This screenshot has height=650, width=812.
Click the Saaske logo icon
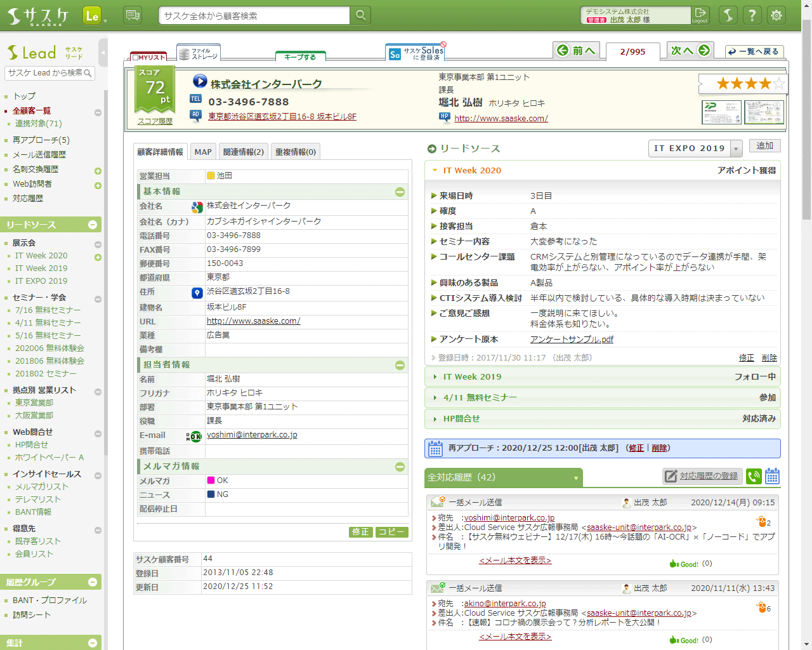pos(38,16)
